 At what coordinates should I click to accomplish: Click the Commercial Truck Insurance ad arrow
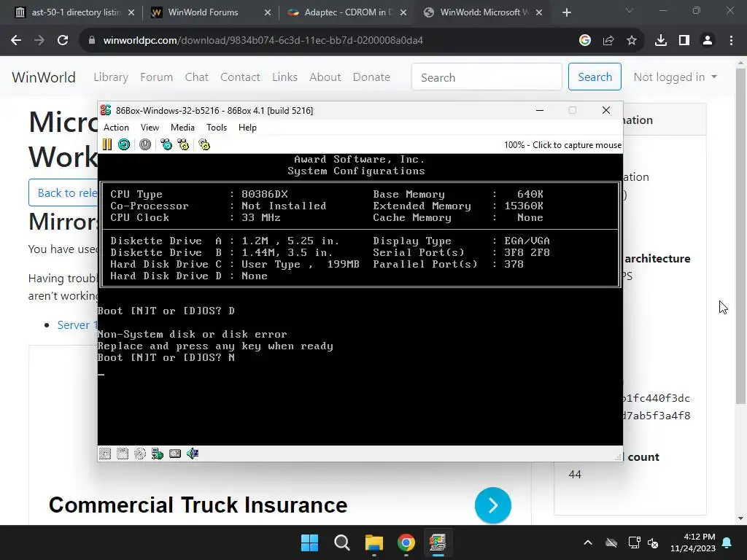(x=493, y=505)
